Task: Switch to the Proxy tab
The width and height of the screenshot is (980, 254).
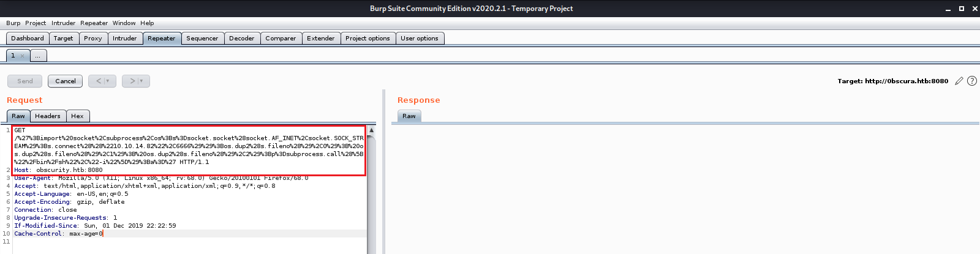Action: click(x=93, y=38)
